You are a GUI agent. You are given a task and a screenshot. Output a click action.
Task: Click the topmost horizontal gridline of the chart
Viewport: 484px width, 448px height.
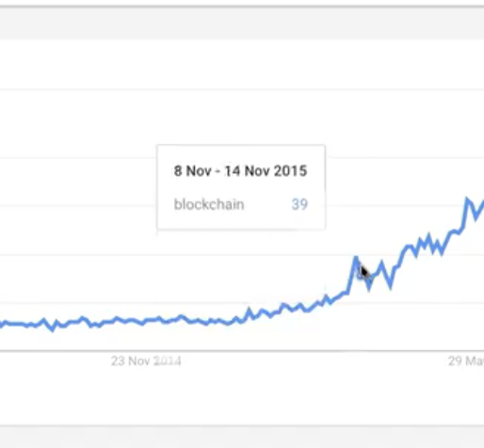click(x=242, y=90)
